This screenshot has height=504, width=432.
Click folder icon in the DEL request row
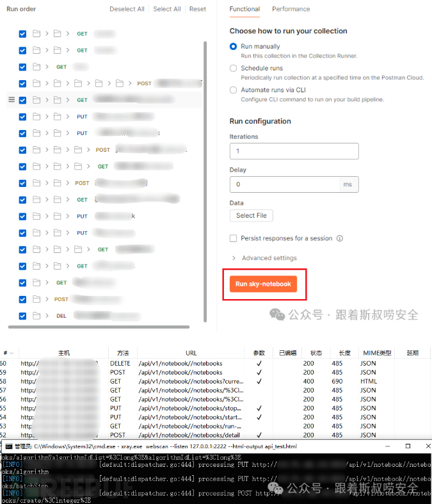coord(36,316)
